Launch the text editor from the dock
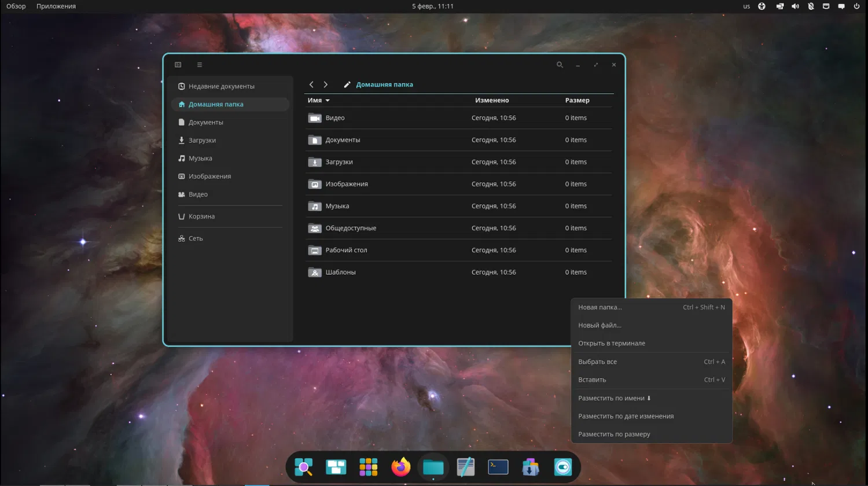This screenshot has height=486, width=868. [465, 467]
